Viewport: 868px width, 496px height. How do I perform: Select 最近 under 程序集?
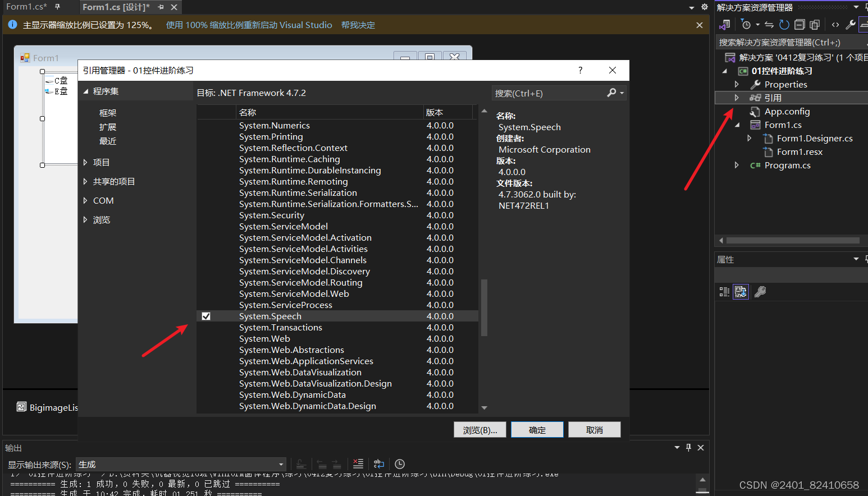pyautogui.click(x=108, y=141)
